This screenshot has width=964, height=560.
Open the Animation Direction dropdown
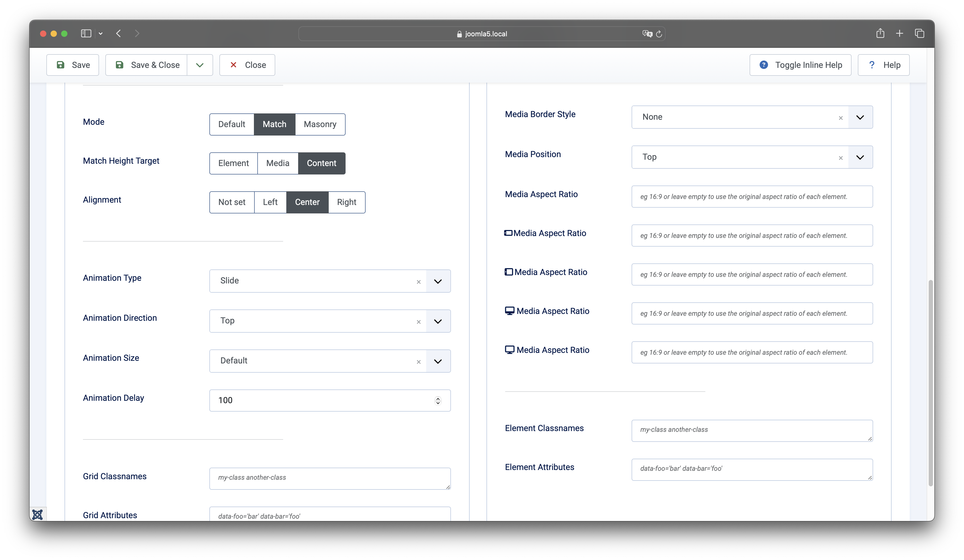[x=438, y=321]
